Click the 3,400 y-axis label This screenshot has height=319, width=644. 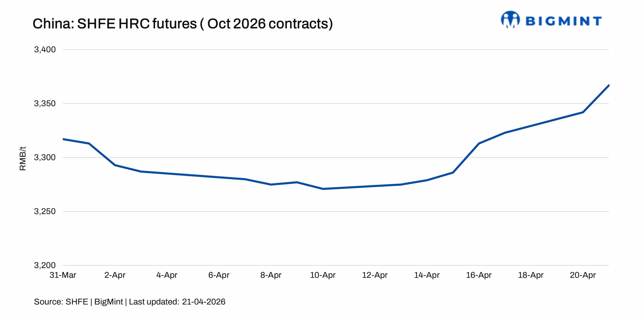pos(45,50)
